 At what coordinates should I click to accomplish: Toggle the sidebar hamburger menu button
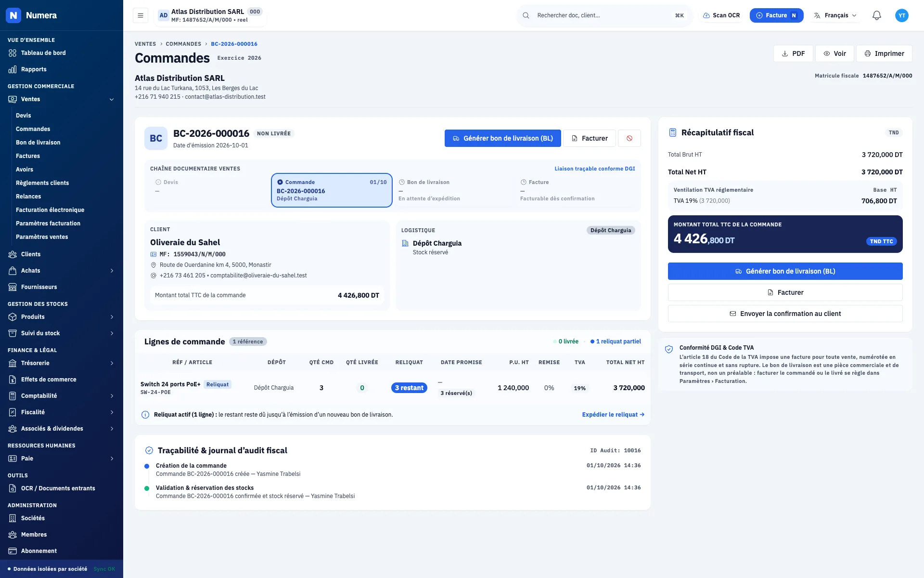coord(140,15)
